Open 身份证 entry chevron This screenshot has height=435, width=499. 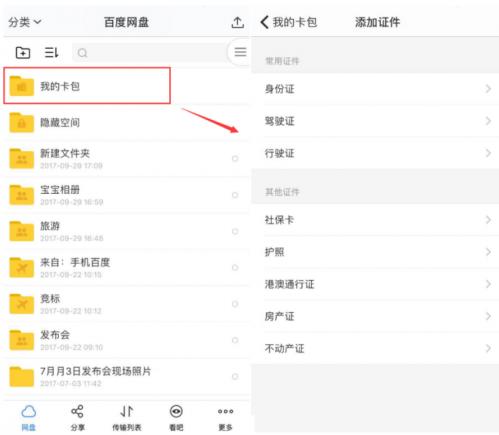pos(488,89)
